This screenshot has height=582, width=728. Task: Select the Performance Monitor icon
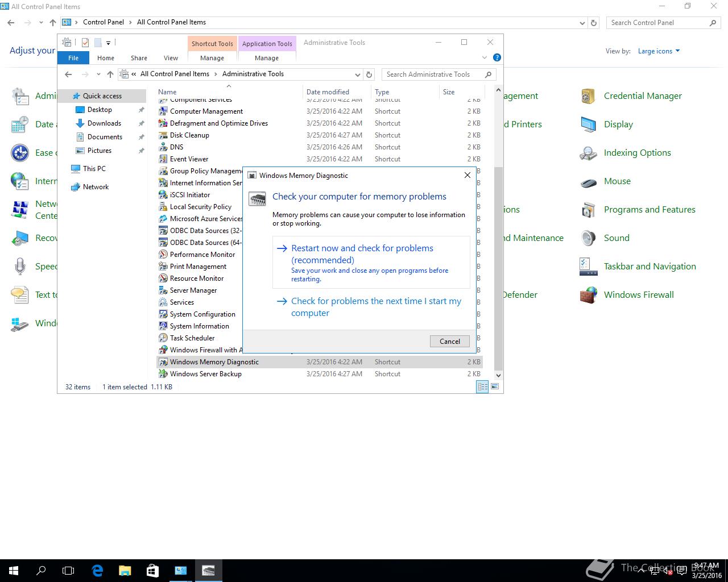click(x=163, y=255)
